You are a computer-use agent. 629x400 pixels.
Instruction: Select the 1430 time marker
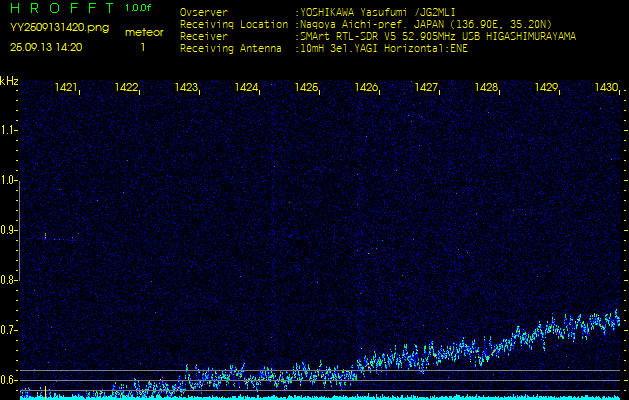point(606,88)
